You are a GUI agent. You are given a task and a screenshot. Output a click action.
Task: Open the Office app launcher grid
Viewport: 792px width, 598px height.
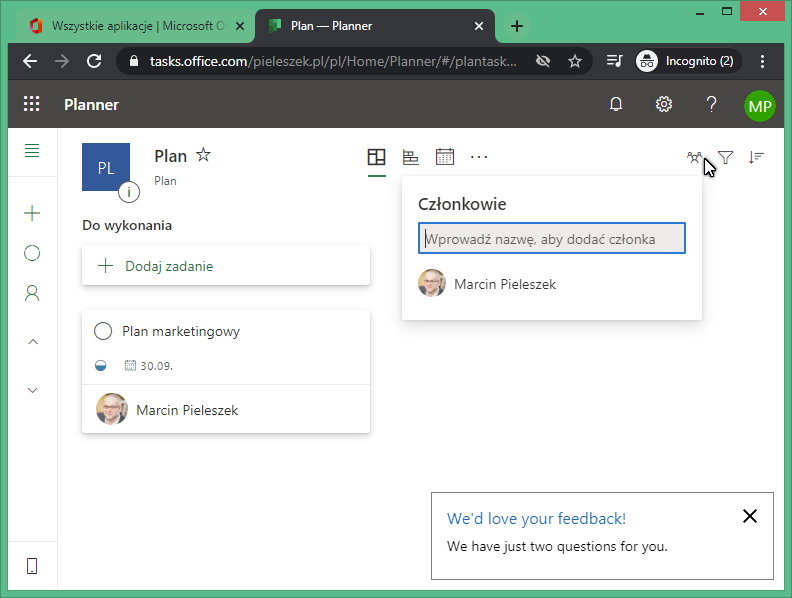(x=32, y=104)
